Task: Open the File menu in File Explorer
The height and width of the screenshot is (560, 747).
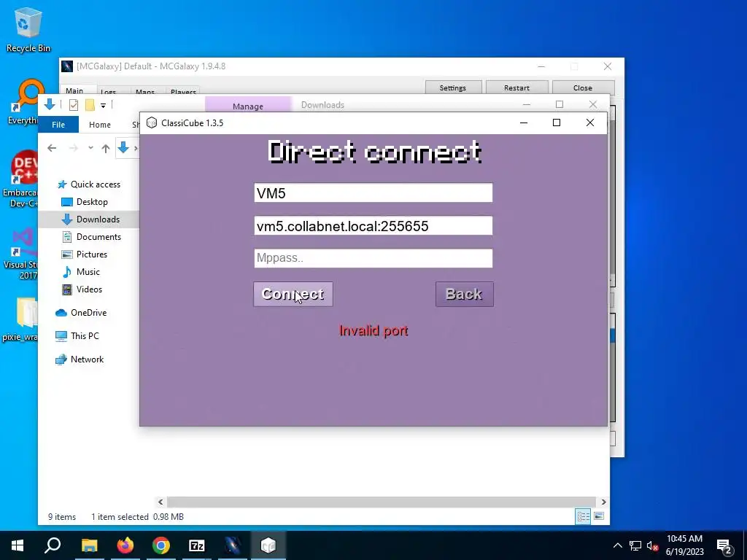Action: tap(58, 124)
